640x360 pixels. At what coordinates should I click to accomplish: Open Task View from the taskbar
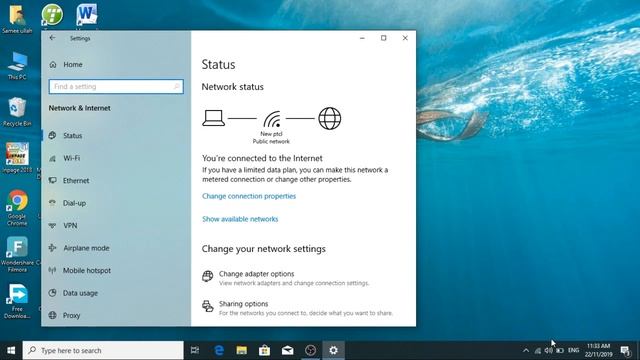click(x=195, y=350)
